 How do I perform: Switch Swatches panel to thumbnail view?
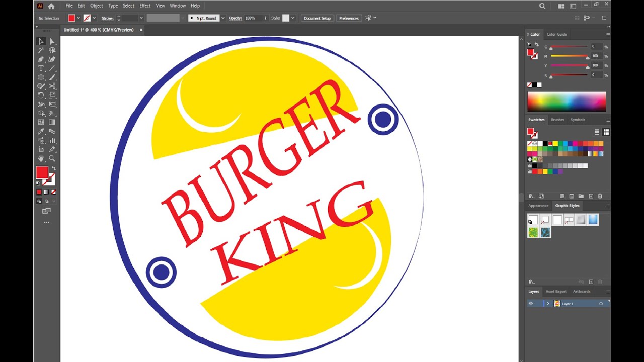pyautogui.click(x=606, y=132)
